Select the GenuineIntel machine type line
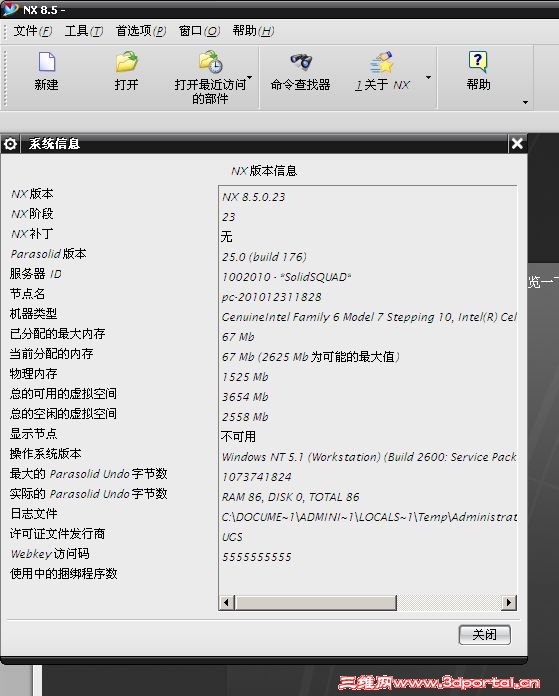Image resolution: width=559 pixels, height=696 pixels. coord(369,317)
